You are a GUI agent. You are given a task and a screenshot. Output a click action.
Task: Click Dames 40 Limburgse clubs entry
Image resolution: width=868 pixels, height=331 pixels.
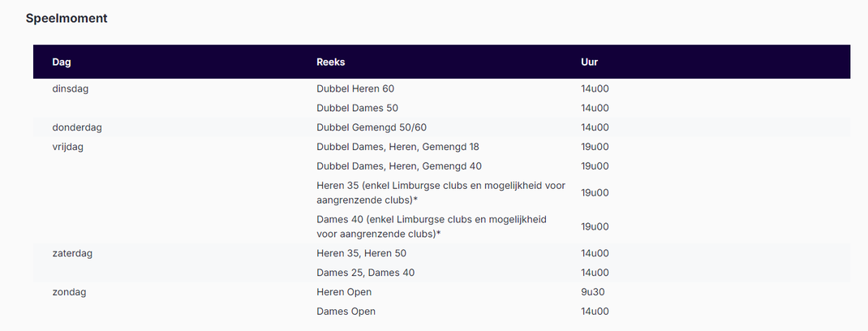(x=432, y=226)
